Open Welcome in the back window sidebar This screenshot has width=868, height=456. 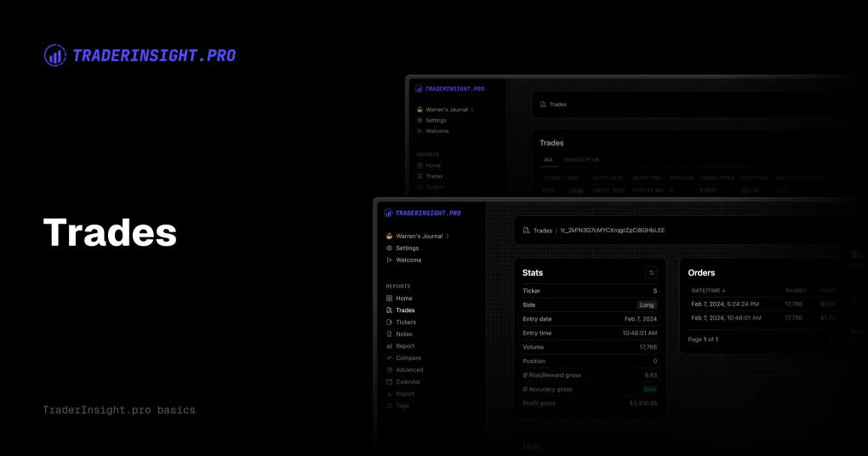(x=432, y=131)
